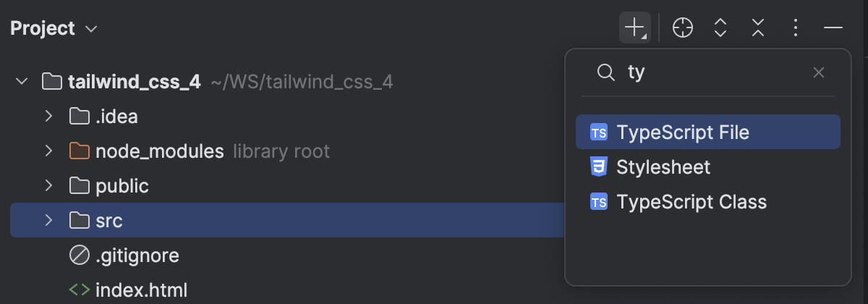Click the Collapse All icon

757,28
